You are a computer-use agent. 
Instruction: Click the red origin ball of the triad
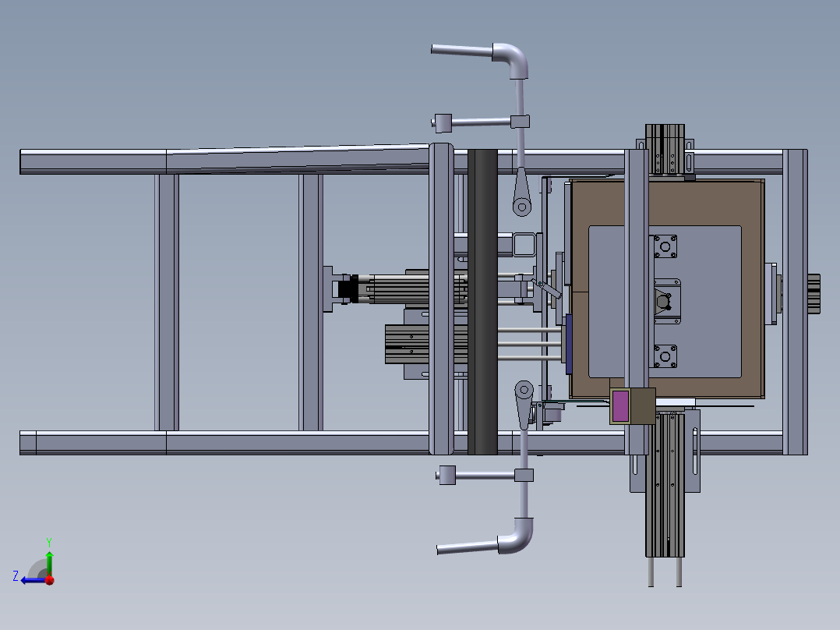pos(50,580)
